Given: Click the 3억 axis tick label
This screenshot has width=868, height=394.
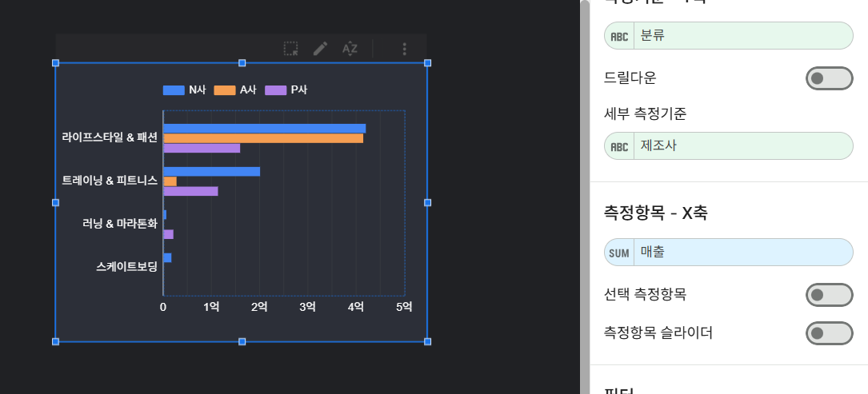Looking at the screenshot, I should coord(308,307).
